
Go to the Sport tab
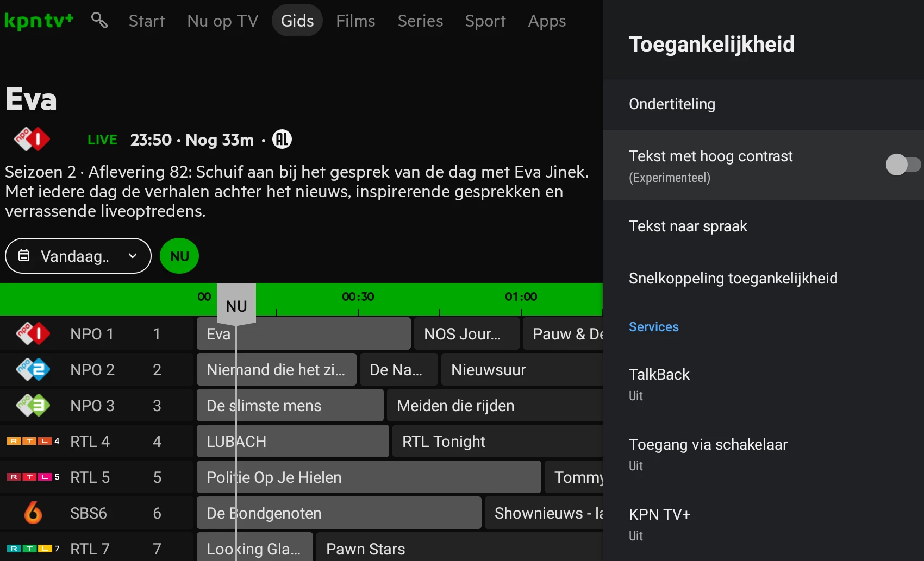click(485, 21)
